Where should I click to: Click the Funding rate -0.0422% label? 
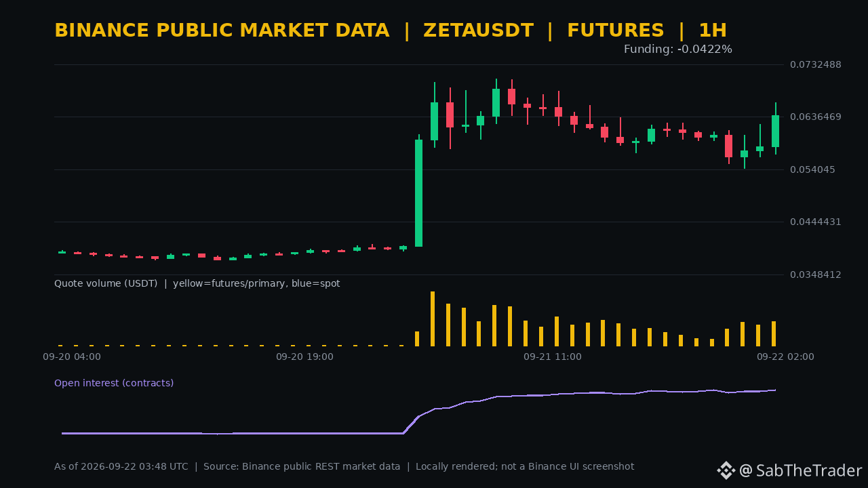(678, 49)
